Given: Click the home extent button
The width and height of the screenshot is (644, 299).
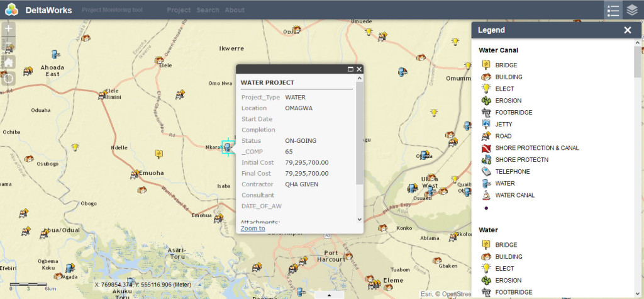Looking at the screenshot, I should [x=9, y=62].
